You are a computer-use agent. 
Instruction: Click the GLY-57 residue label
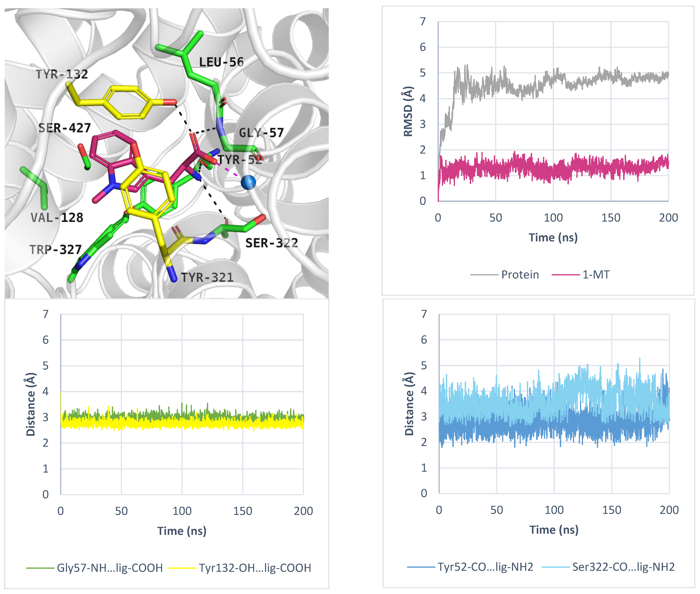click(261, 133)
